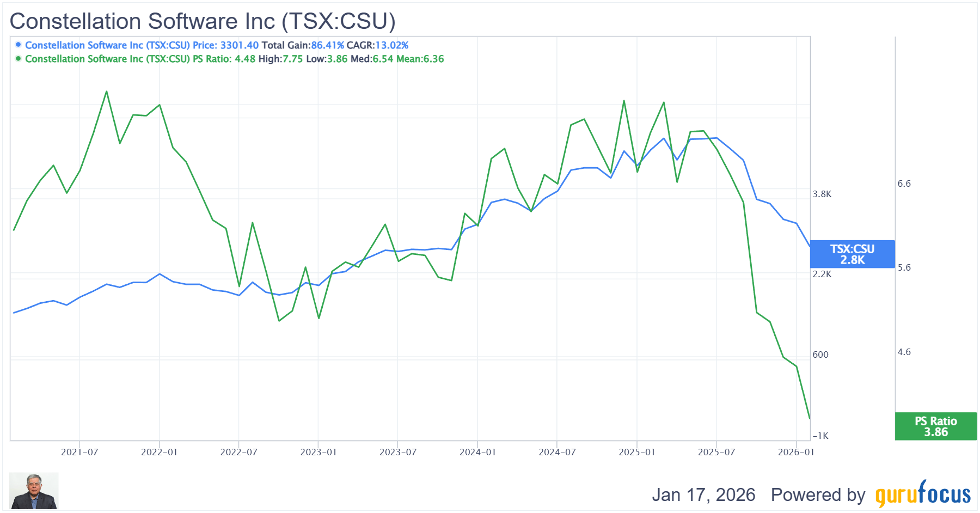Click the 4.6 PS Ratio axis label
The width and height of the screenshot is (980, 513).
(904, 352)
